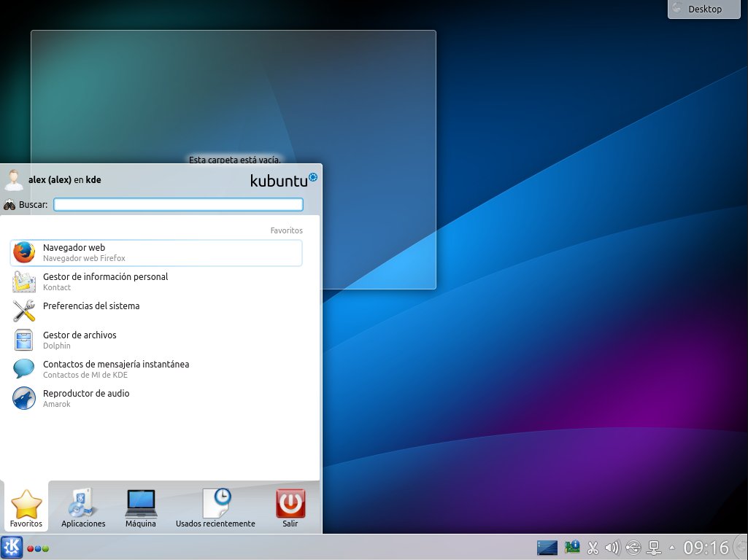Open the Salir tab
This screenshot has width=748, height=560.
tap(290, 507)
